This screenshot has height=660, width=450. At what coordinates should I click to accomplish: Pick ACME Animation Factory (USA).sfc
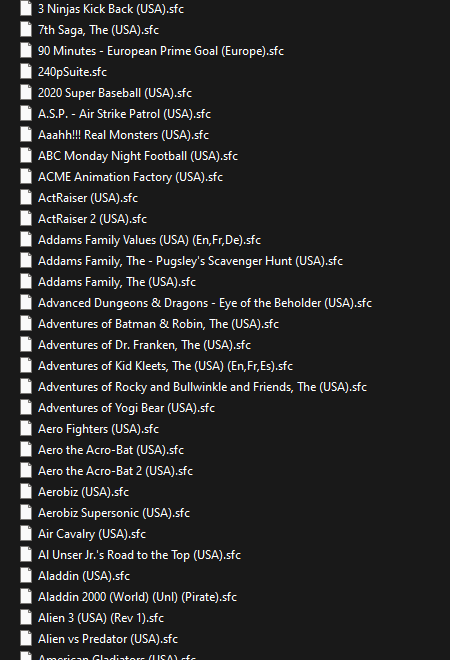130,177
